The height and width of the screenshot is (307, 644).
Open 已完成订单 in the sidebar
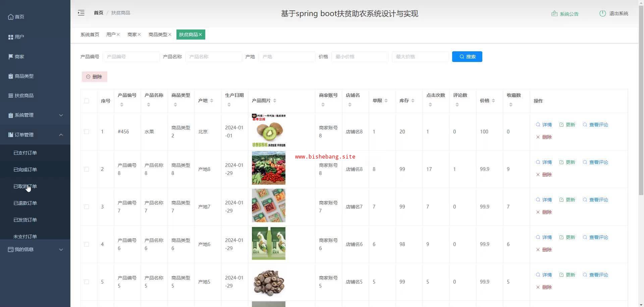[x=25, y=170]
